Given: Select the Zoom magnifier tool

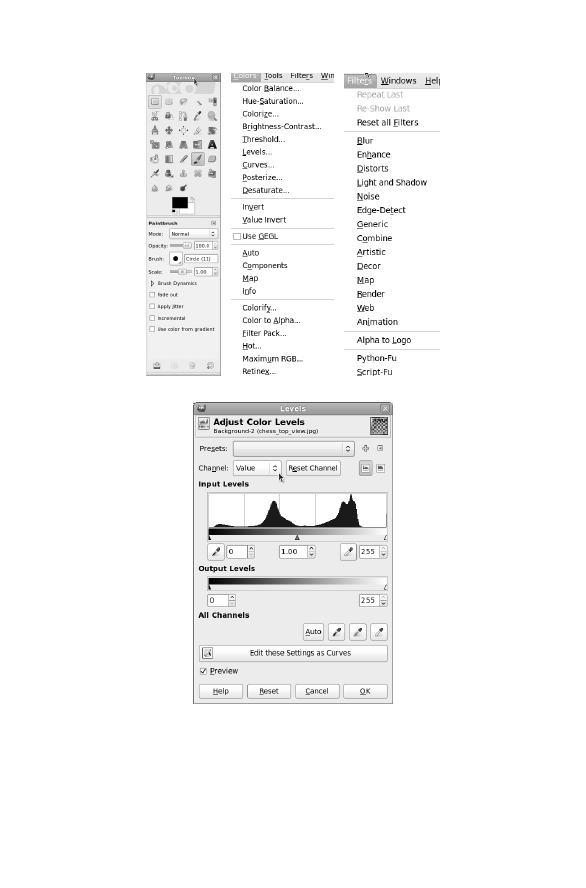Looking at the screenshot, I should (212, 116).
